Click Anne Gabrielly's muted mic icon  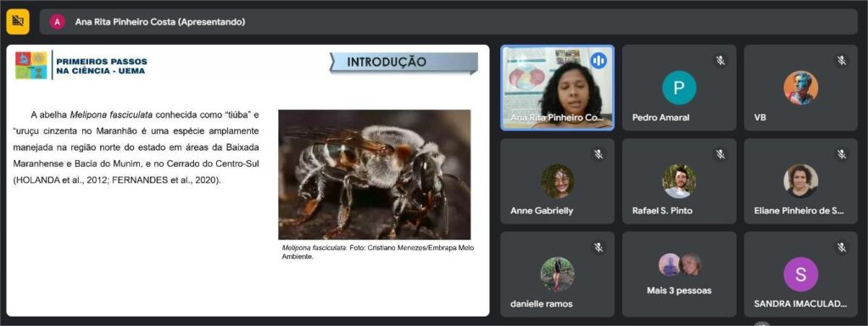tap(598, 154)
